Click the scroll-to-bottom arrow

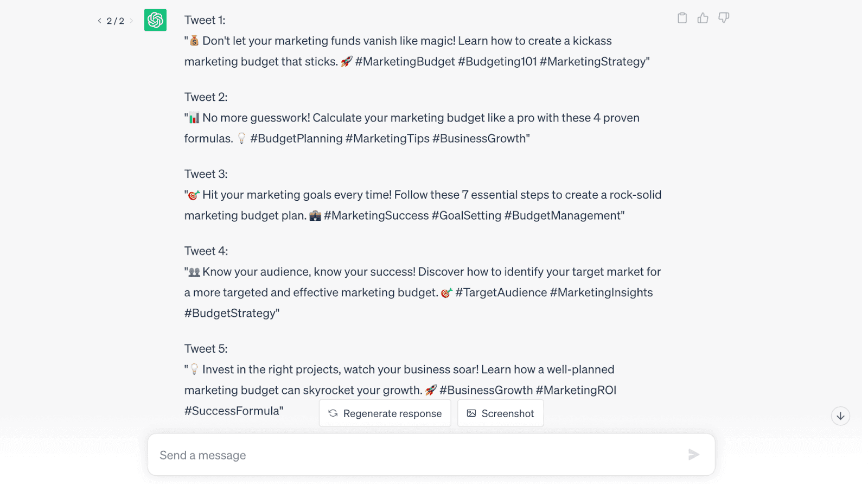840,416
